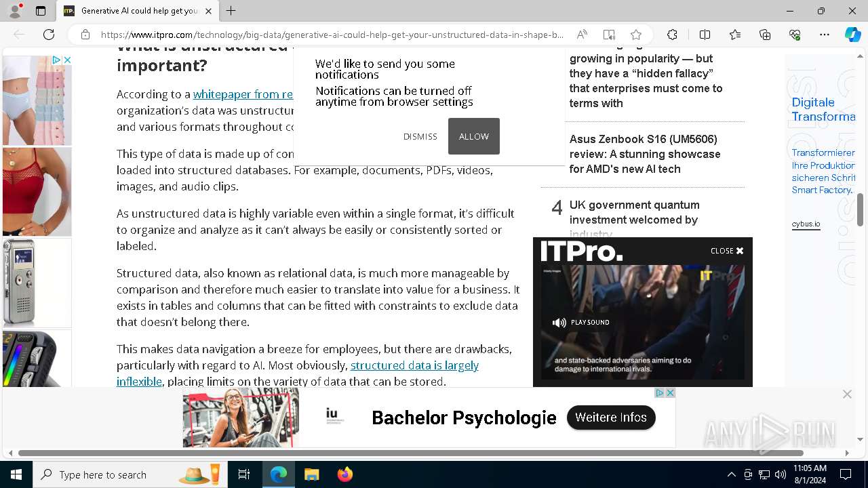Activate Read aloud icon

582,35
